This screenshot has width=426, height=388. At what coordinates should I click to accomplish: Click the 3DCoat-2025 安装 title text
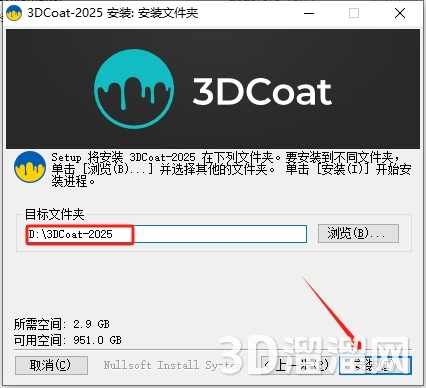pyautogui.click(x=113, y=13)
